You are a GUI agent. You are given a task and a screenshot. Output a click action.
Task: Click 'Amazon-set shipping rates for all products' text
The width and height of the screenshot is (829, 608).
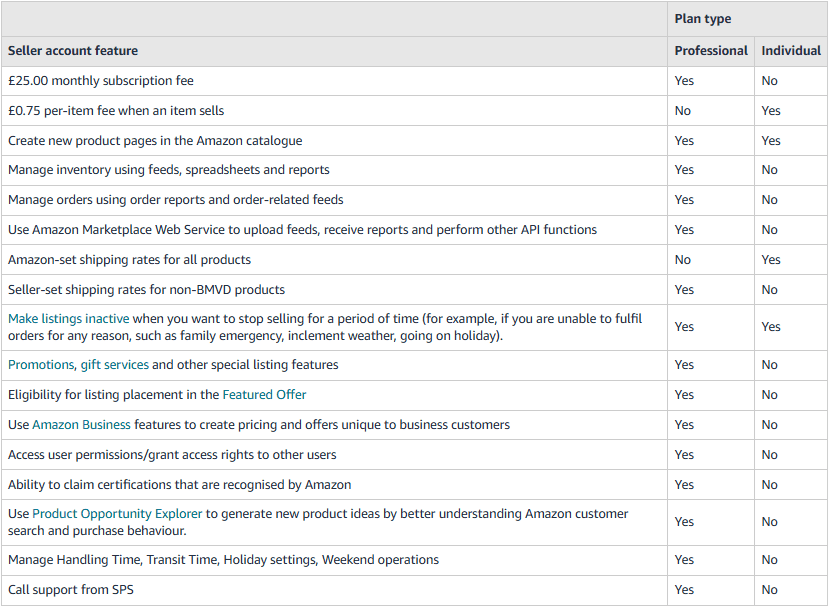click(x=129, y=260)
